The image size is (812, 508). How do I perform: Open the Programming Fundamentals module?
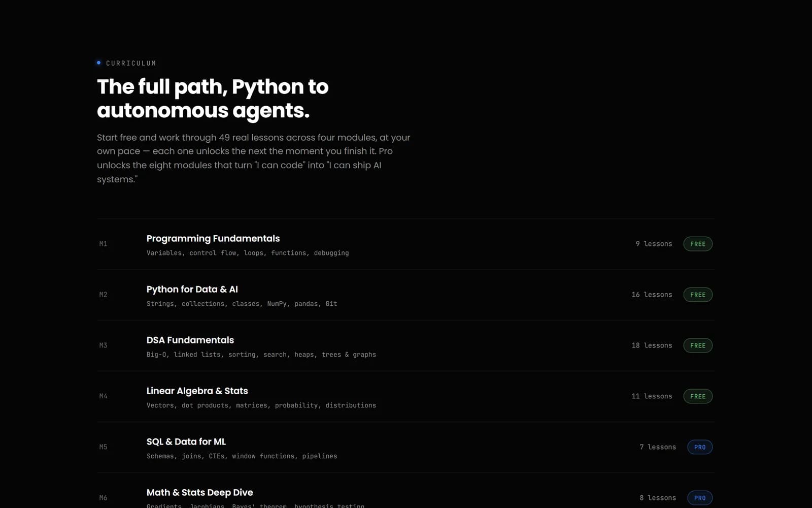tap(405, 244)
